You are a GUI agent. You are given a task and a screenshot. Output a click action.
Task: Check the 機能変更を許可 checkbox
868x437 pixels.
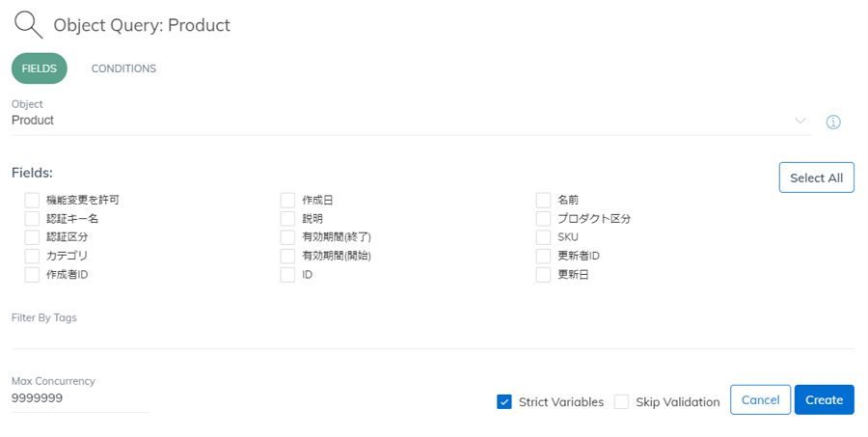click(x=32, y=200)
